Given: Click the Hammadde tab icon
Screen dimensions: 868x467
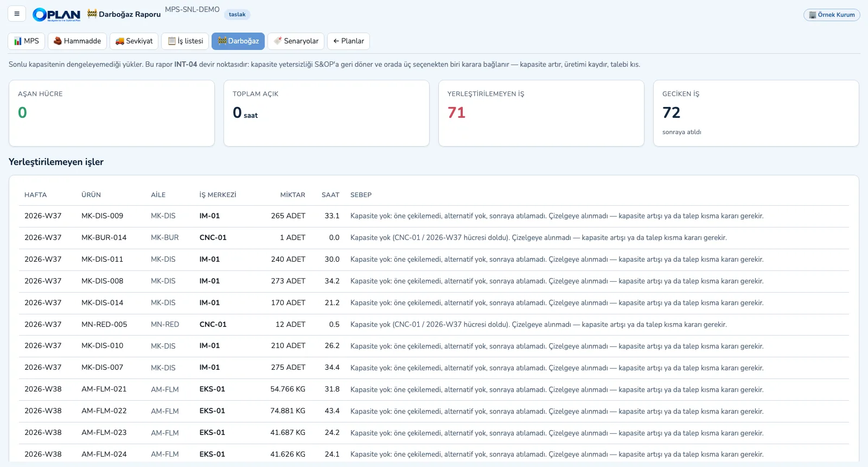Looking at the screenshot, I should (x=58, y=41).
